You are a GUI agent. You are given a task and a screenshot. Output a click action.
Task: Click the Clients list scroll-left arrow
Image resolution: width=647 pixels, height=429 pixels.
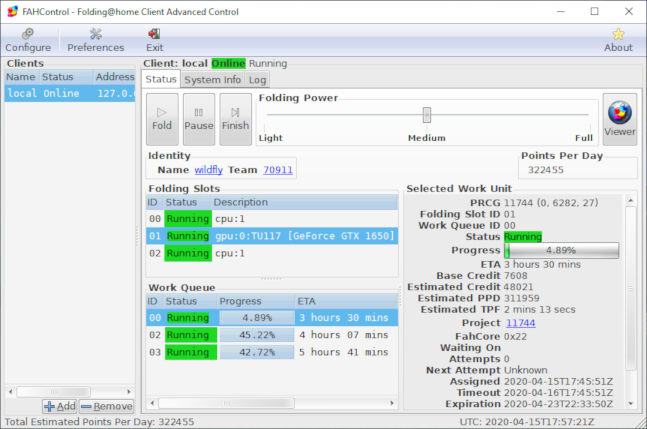(11, 391)
